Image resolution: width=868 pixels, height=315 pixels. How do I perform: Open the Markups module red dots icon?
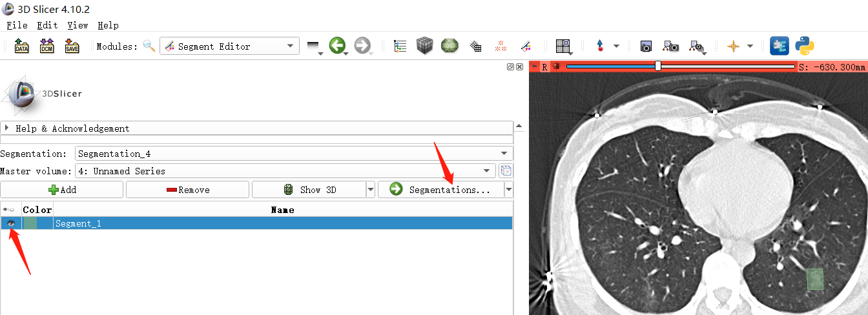[501, 46]
